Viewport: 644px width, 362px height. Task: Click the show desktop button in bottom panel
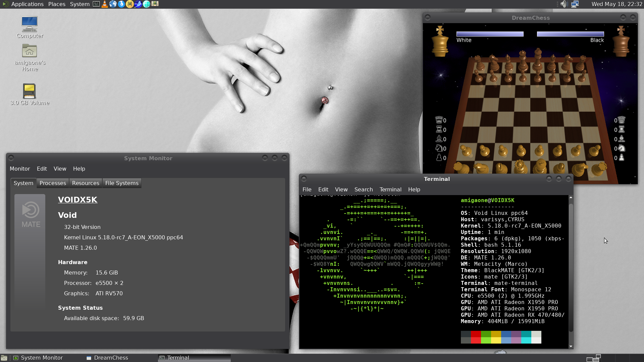click(4, 358)
